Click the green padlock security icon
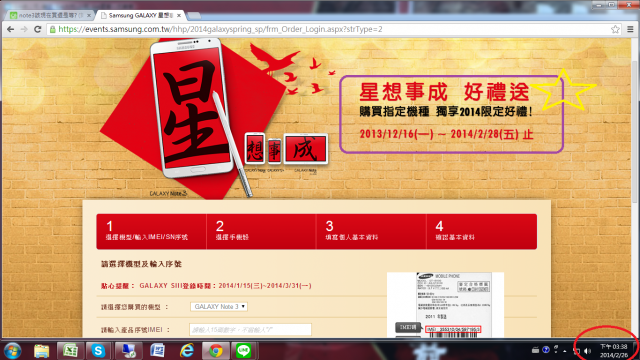640x360 pixels. (x=53, y=29)
